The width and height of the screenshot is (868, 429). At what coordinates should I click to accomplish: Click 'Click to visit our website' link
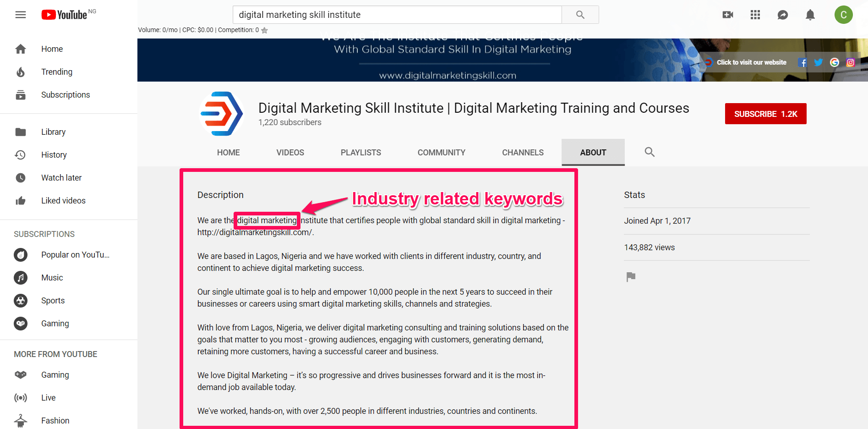coord(751,63)
